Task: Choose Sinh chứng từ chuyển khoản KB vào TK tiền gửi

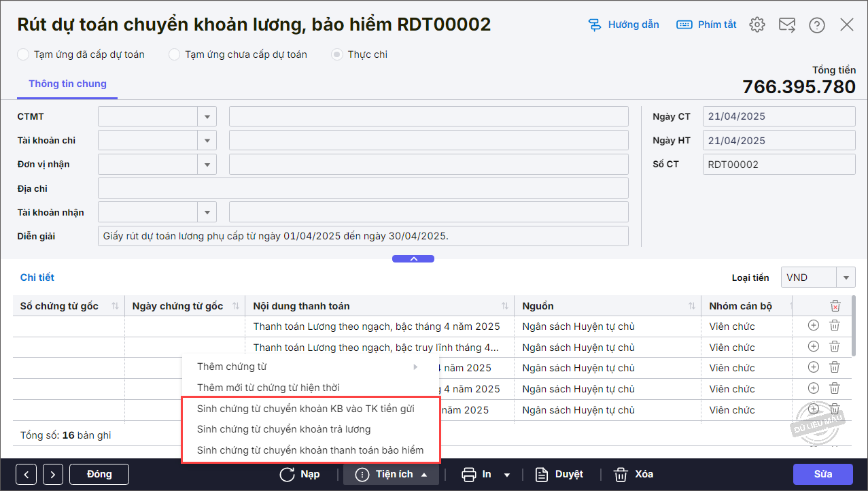Action: (x=311, y=409)
